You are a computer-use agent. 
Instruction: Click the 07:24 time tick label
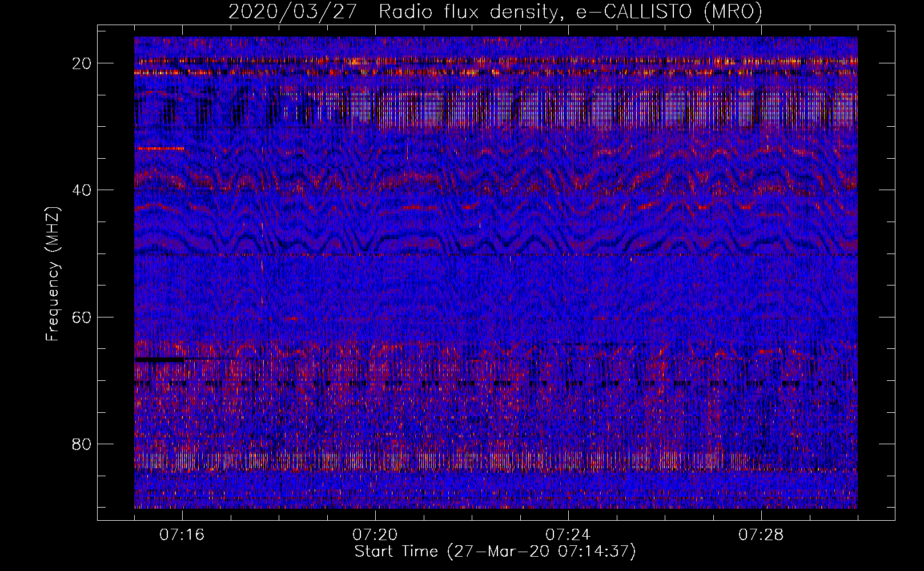[568, 535]
